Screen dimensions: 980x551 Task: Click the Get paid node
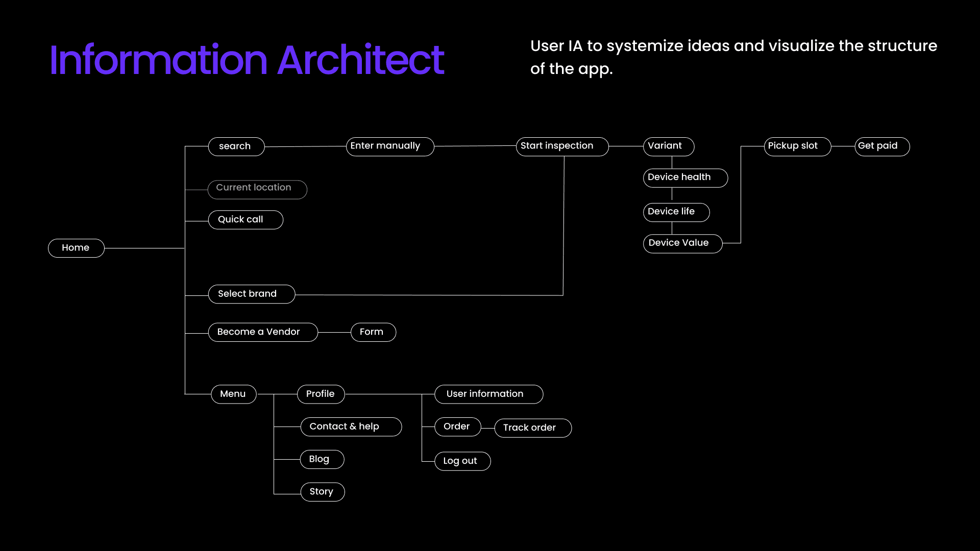pos(881,146)
